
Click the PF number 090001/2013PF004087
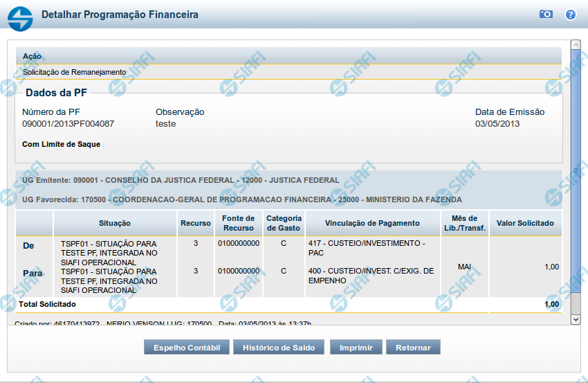point(68,124)
